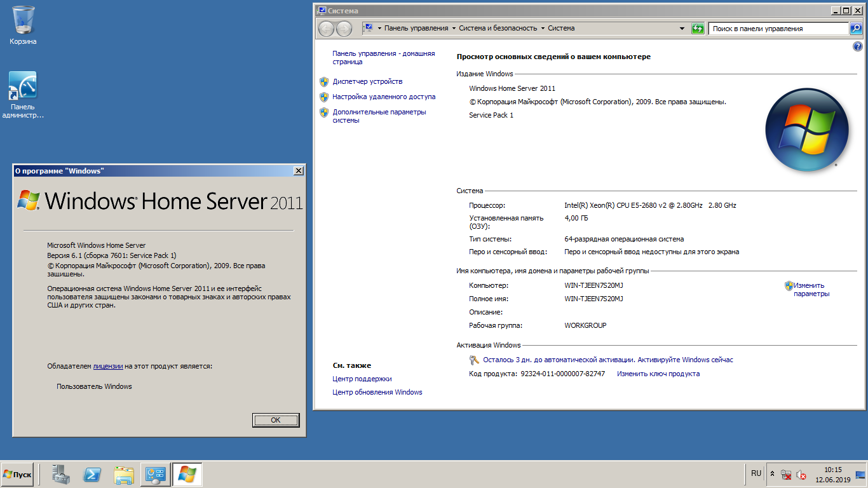Click computer name WIN-TJEEN7S20MJ next to Компьютер
The image size is (868, 488).
(x=593, y=285)
